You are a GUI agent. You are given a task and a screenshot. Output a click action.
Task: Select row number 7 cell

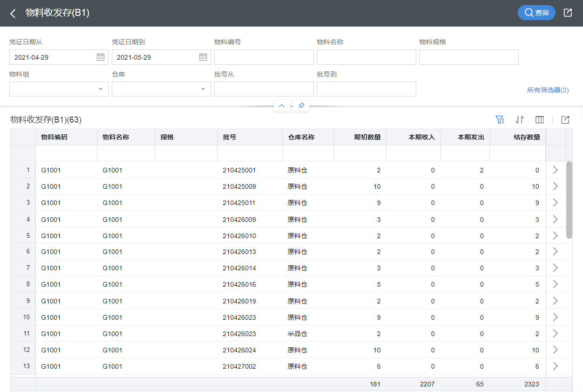point(23,268)
